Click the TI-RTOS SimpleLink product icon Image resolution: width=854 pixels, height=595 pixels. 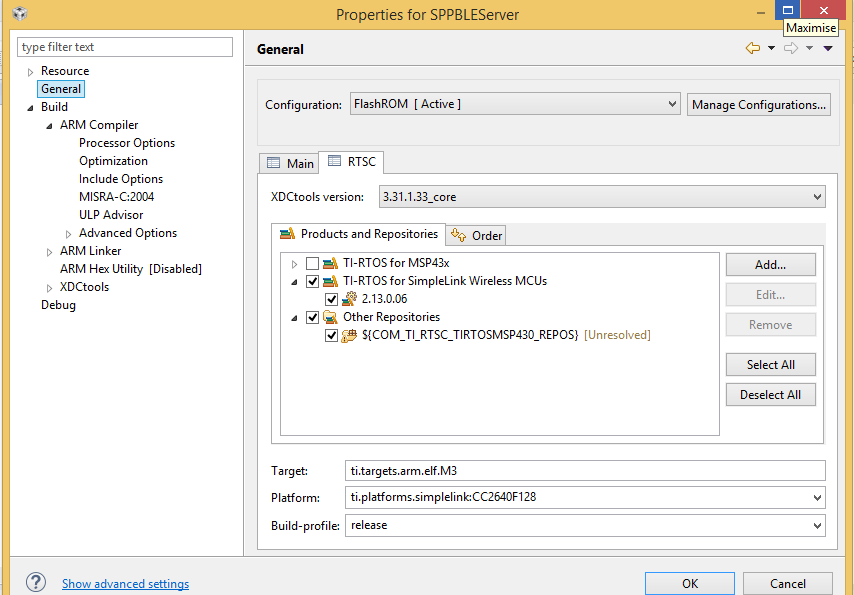(330, 282)
